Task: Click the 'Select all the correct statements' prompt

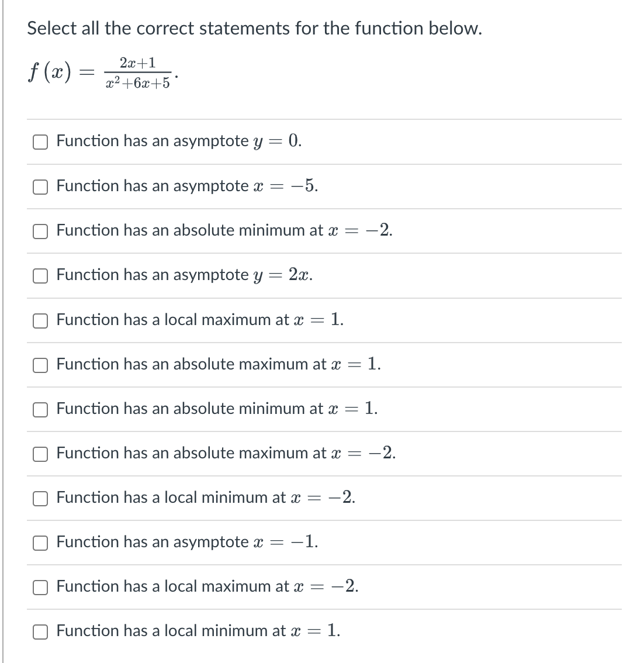Action: (x=254, y=28)
